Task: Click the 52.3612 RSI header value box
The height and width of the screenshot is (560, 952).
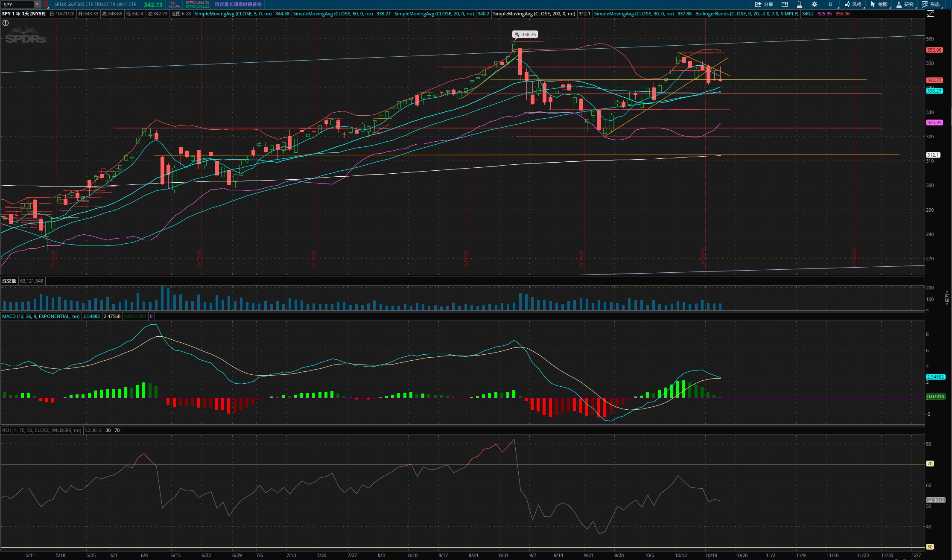Action: point(93,430)
